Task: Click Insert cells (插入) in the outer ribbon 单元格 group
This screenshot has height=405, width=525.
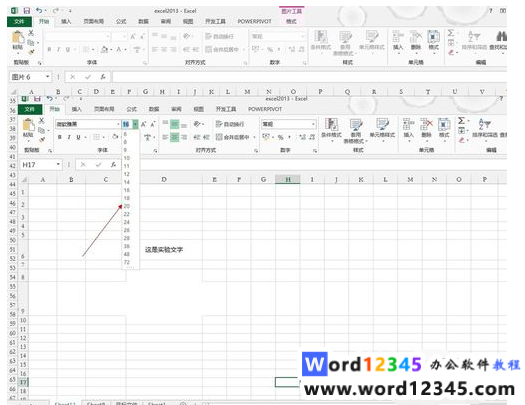Action: tap(398, 40)
